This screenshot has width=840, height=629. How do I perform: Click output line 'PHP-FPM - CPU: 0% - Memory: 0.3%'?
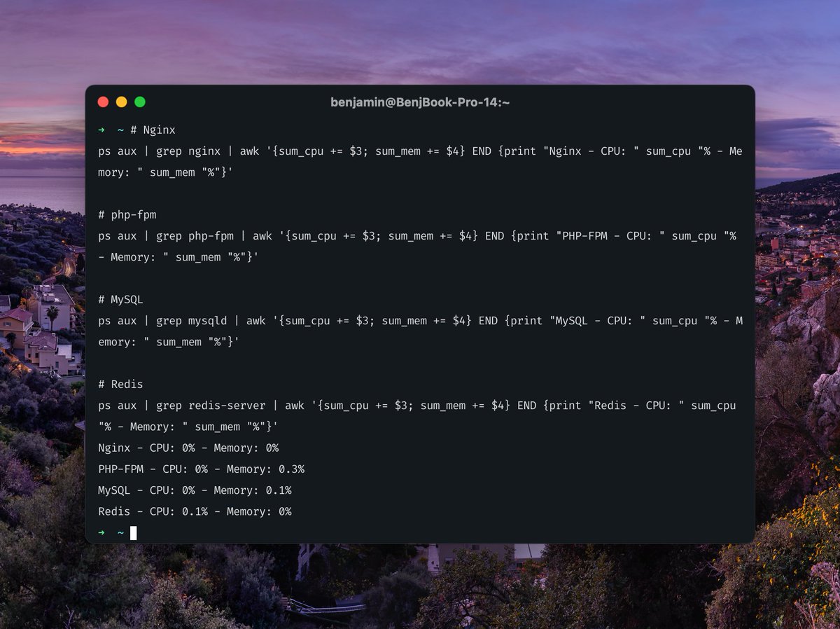point(202,469)
